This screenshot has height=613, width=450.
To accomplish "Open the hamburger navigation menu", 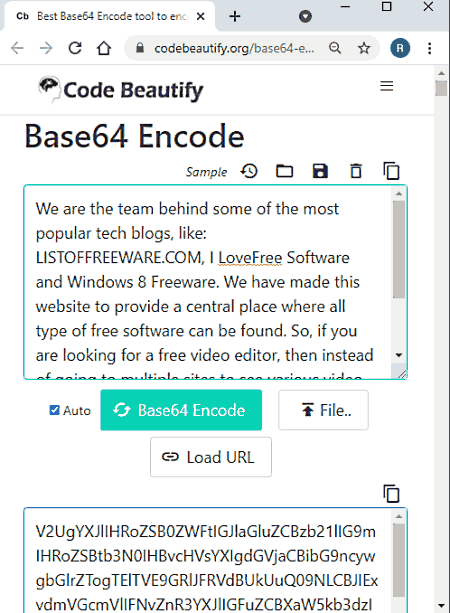I will pyautogui.click(x=387, y=86).
